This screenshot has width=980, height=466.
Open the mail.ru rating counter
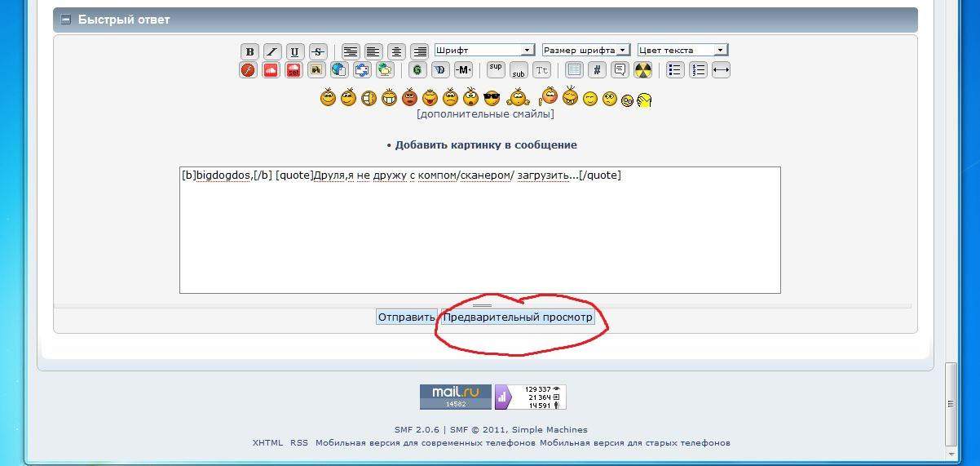pos(456,397)
